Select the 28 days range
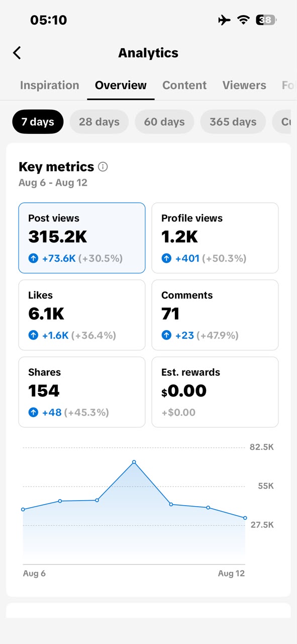The height and width of the screenshot is (644, 297). tap(100, 122)
